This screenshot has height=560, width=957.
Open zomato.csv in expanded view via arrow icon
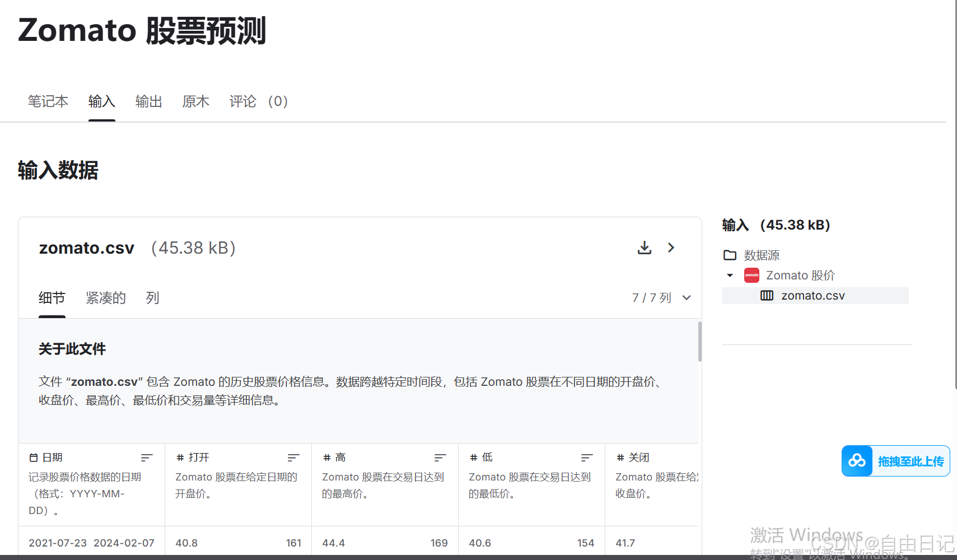pos(671,248)
